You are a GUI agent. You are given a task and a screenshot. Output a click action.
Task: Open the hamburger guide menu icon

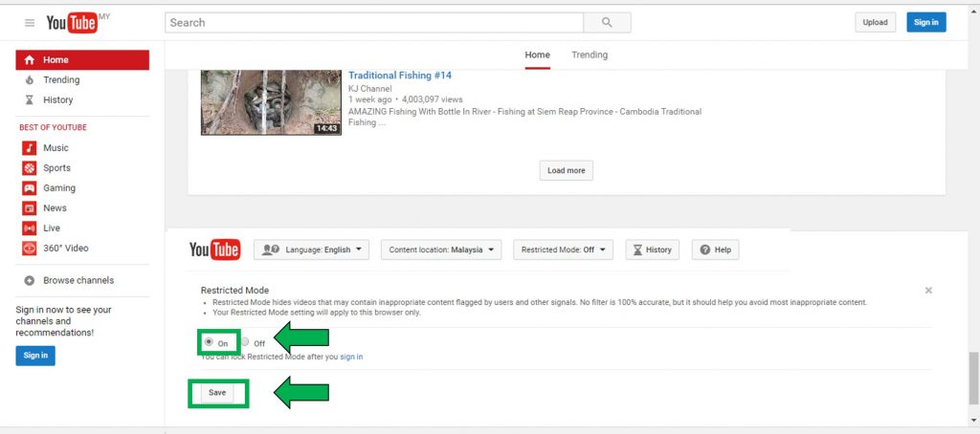coord(30,22)
